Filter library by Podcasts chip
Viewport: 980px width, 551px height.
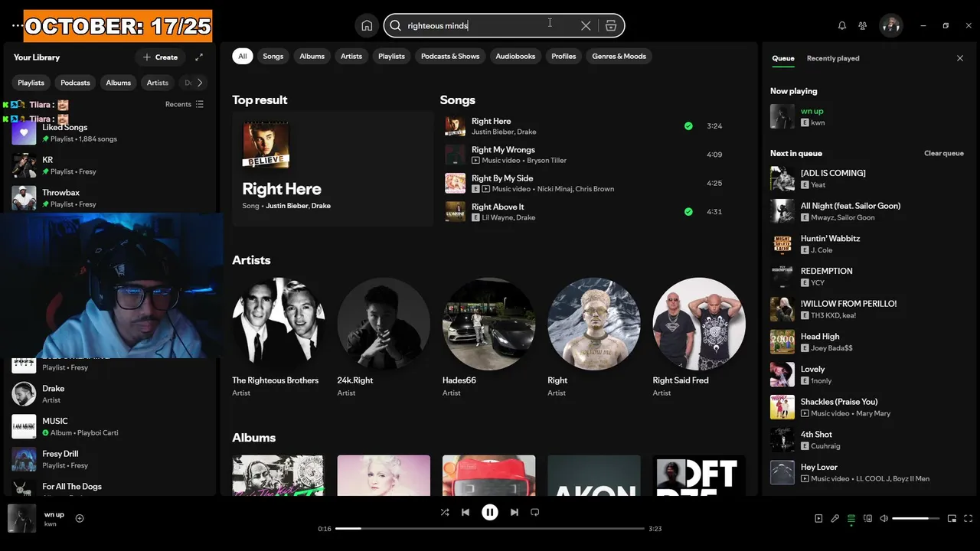point(75,83)
